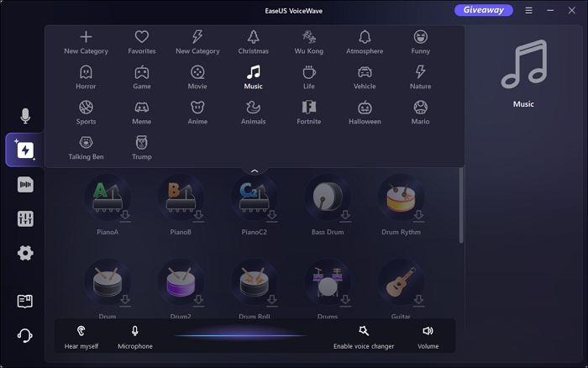The image size is (588, 368).
Task: Collapse the category panel with chevron
Action: pos(255,171)
